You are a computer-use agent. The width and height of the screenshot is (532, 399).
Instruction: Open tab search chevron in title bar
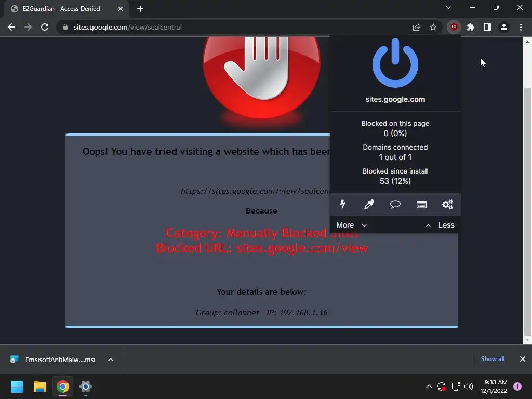tap(448, 7)
